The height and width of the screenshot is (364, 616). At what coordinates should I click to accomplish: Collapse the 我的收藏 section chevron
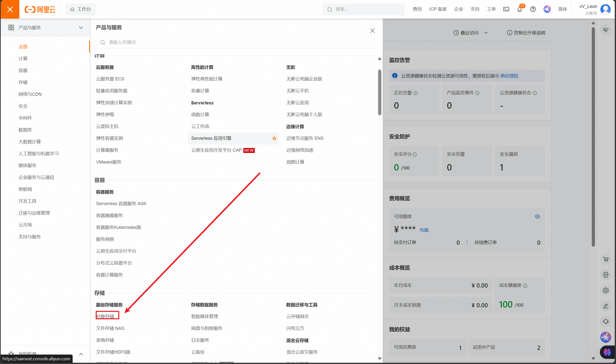(81, 354)
